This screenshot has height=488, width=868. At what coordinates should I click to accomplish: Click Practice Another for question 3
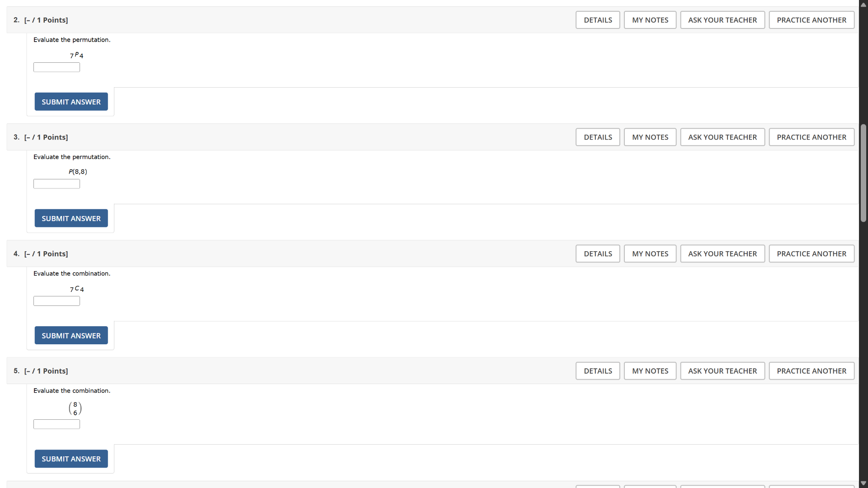point(811,137)
